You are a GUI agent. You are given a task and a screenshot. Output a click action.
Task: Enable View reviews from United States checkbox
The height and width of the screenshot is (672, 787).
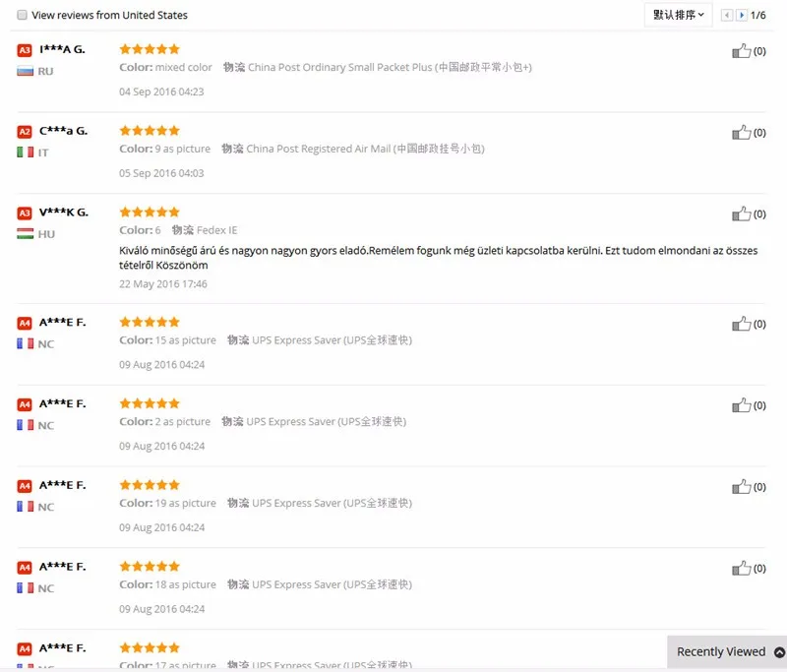[x=22, y=15]
